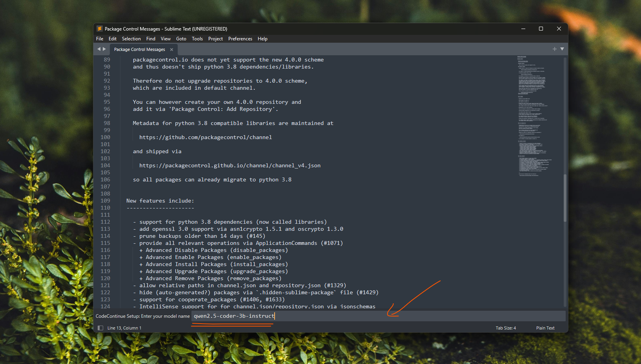The height and width of the screenshot is (364, 641).
Task: Open the Tools menu
Action: pyautogui.click(x=197, y=38)
